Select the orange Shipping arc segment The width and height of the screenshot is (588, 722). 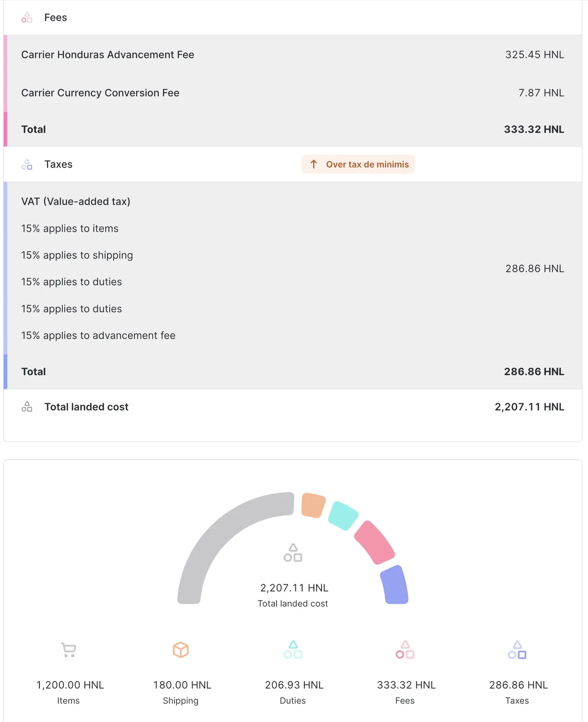tap(313, 505)
